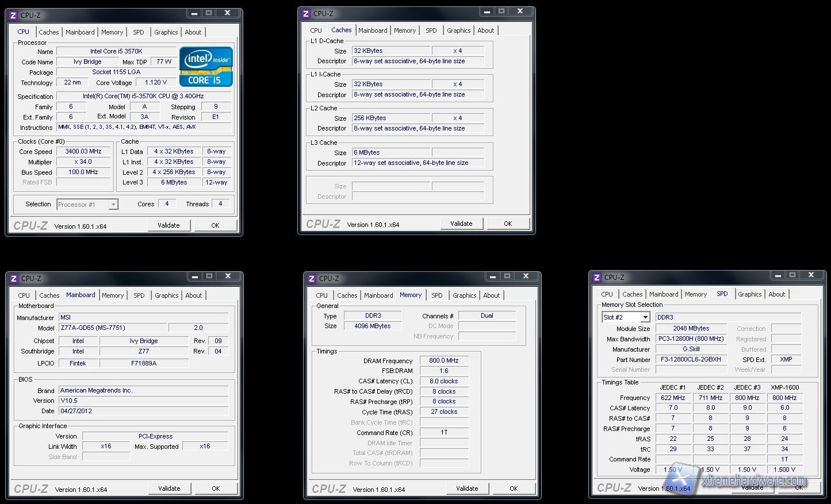The image size is (831, 504).
Task: Select the F3-12800CL6-2GBXH part number field
Action: tap(690, 359)
